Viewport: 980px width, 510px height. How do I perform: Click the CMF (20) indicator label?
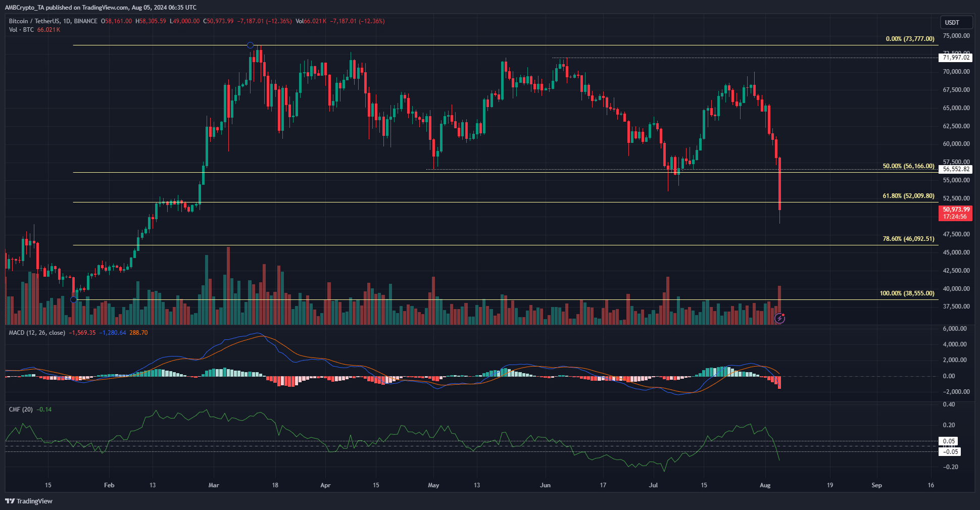tap(21, 410)
